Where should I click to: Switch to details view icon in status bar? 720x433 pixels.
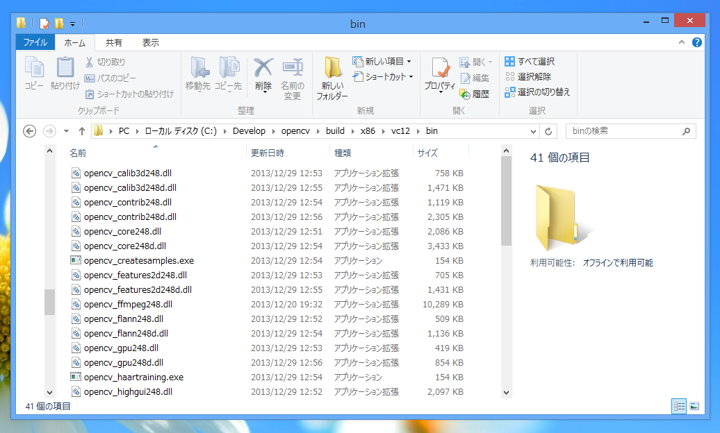679,406
